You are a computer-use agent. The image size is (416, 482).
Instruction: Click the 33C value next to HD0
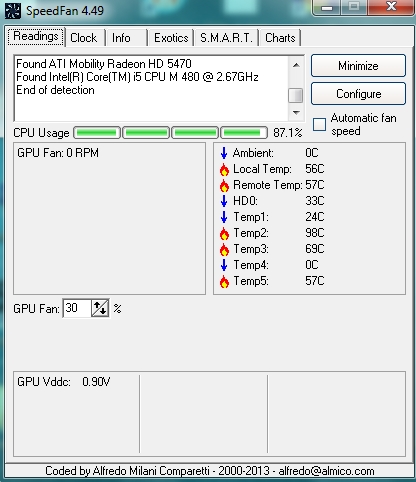(x=315, y=201)
